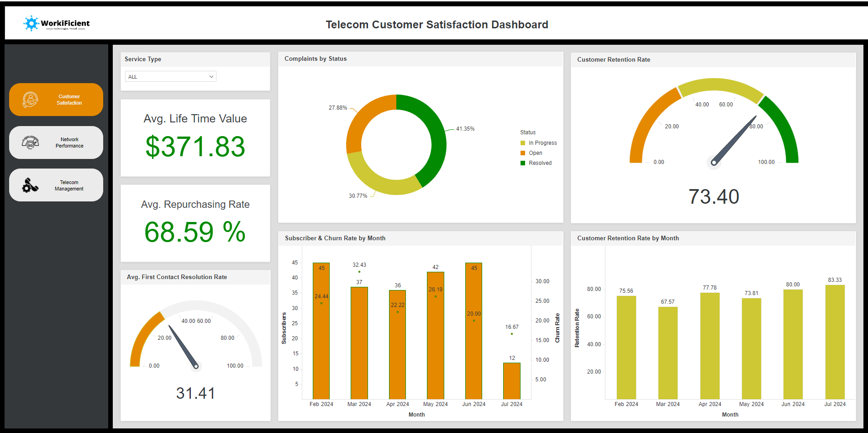Click the 32.43 churn rate data point
Viewport: 868px width, 433px height.
[x=359, y=272]
